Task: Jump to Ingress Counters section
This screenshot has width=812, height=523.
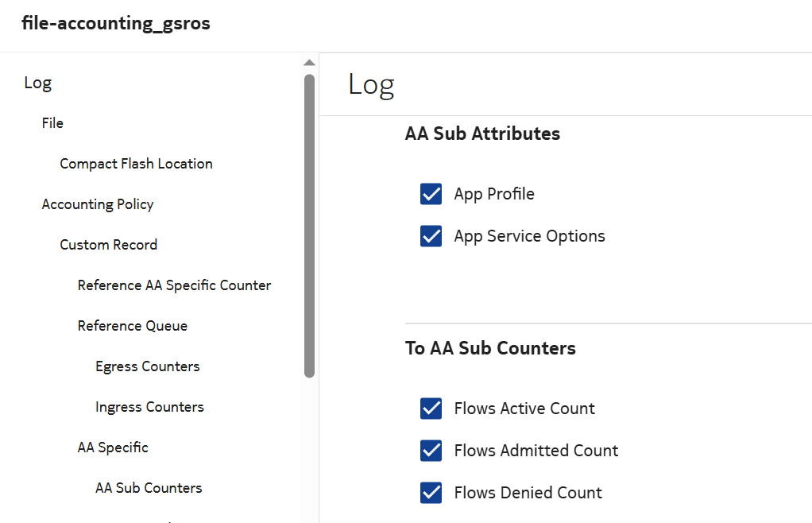Action: pyautogui.click(x=149, y=407)
